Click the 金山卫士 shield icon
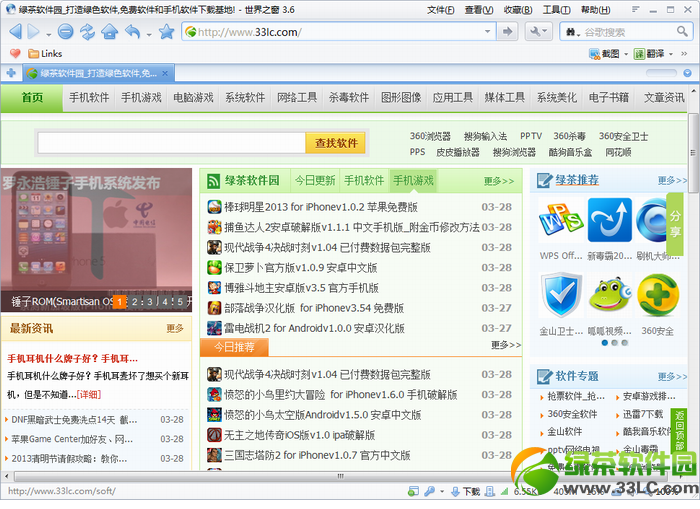Screen dimensions: 700x509 (x=561, y=295)
